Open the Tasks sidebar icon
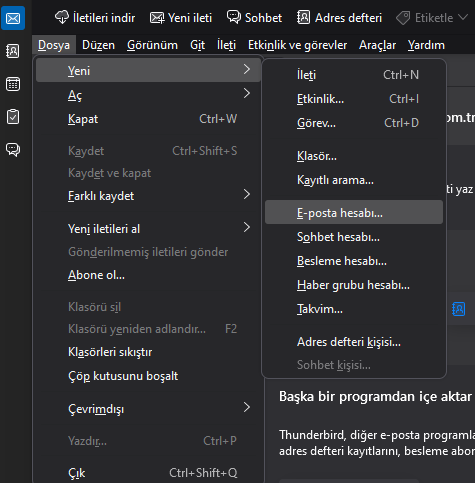This screenshot has width=475, height=483. click(13, 117)
